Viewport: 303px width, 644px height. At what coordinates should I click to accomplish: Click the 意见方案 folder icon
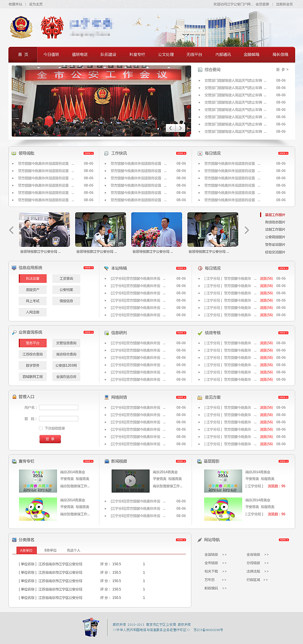click(x=200, y=397)
